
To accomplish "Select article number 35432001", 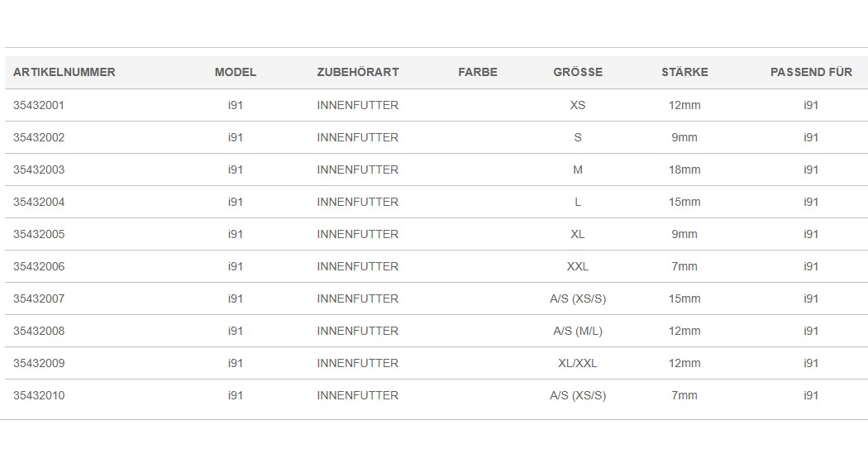I will [39, 105].
